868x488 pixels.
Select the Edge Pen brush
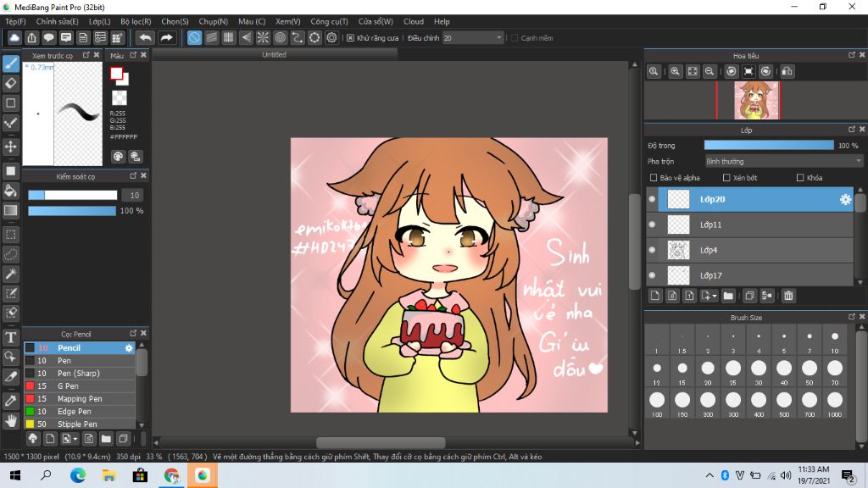click(x=79, y=412)
